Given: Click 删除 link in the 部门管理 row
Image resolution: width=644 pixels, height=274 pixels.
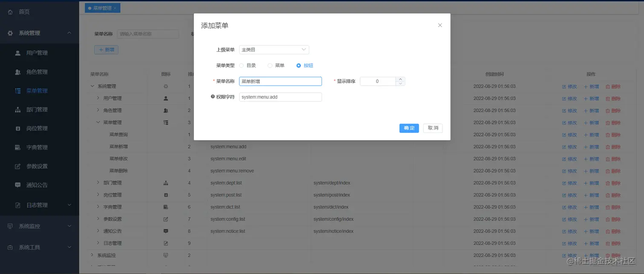Looking at the screenshot, I should (x=613, y=183).
